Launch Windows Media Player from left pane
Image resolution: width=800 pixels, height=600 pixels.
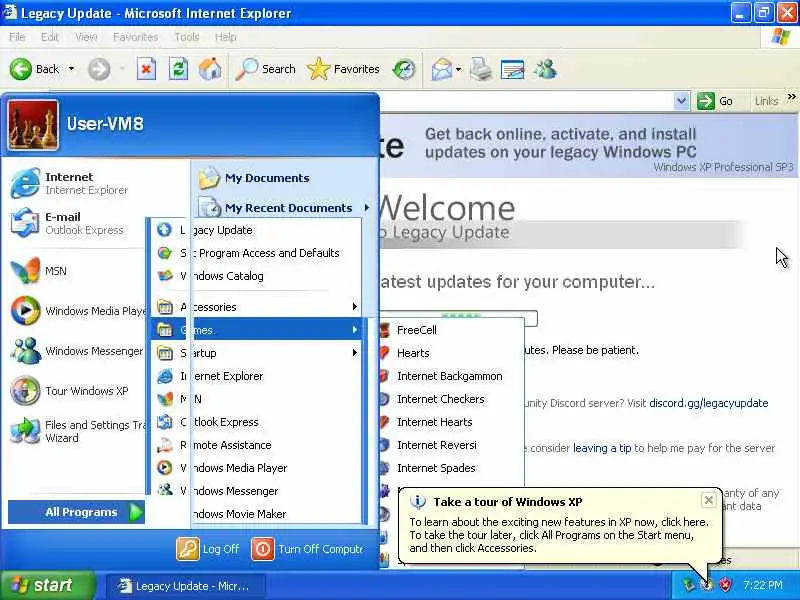click(x=77, y=311)
